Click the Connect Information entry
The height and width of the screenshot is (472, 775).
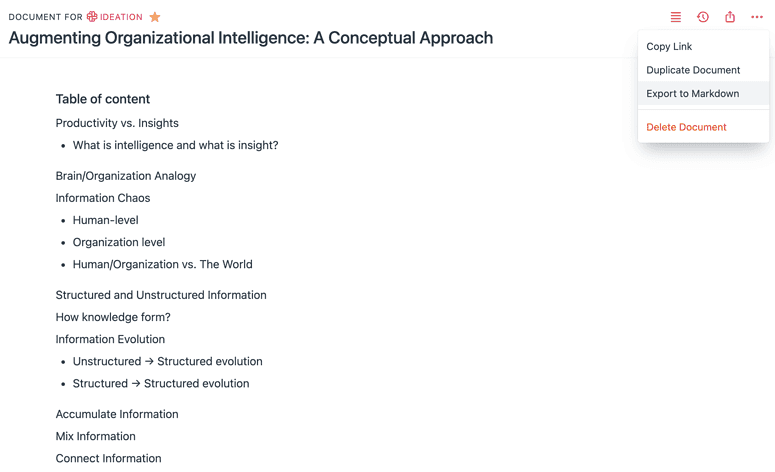click(108, 458)
